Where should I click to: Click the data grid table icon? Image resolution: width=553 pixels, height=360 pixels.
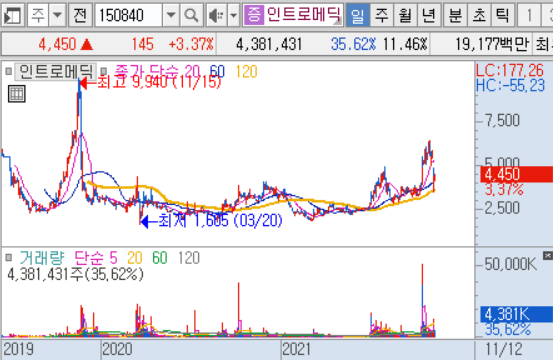pos(17,94)
